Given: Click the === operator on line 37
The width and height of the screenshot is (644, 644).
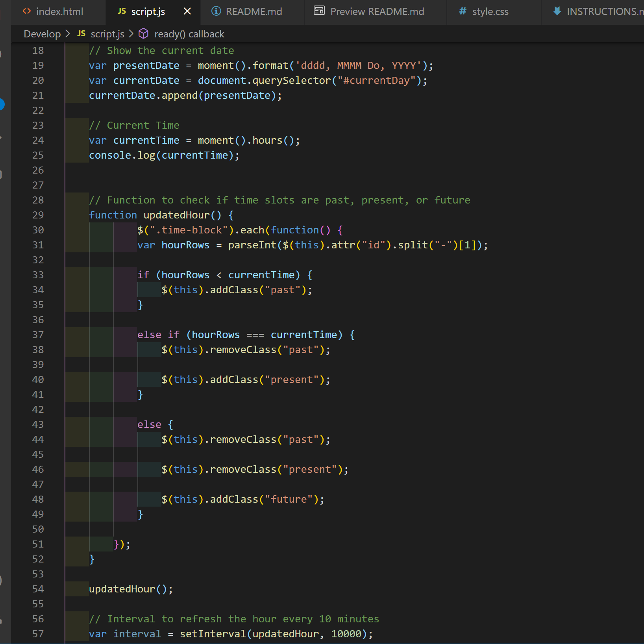Looking at the screenshot, I should (x=255, y=335).
